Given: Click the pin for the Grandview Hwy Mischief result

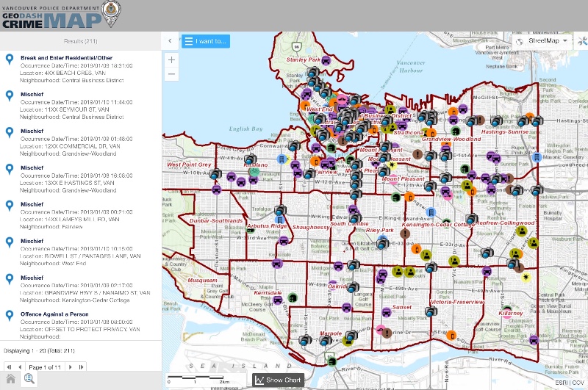Looking at the screenshot, I should point(10,279).
